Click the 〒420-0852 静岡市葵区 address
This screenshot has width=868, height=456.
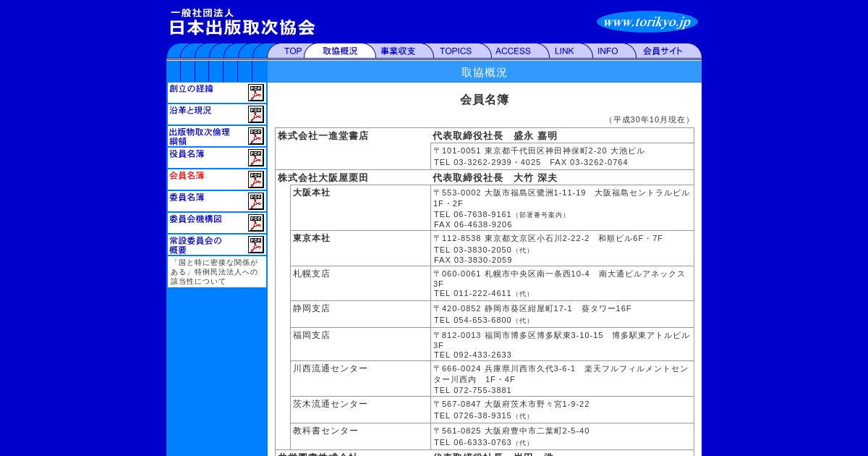pyautogui.click(x=532, y=308)
